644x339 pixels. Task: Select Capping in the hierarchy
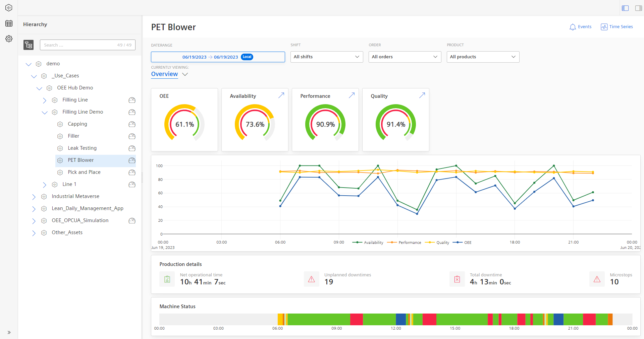coord(77,124)
